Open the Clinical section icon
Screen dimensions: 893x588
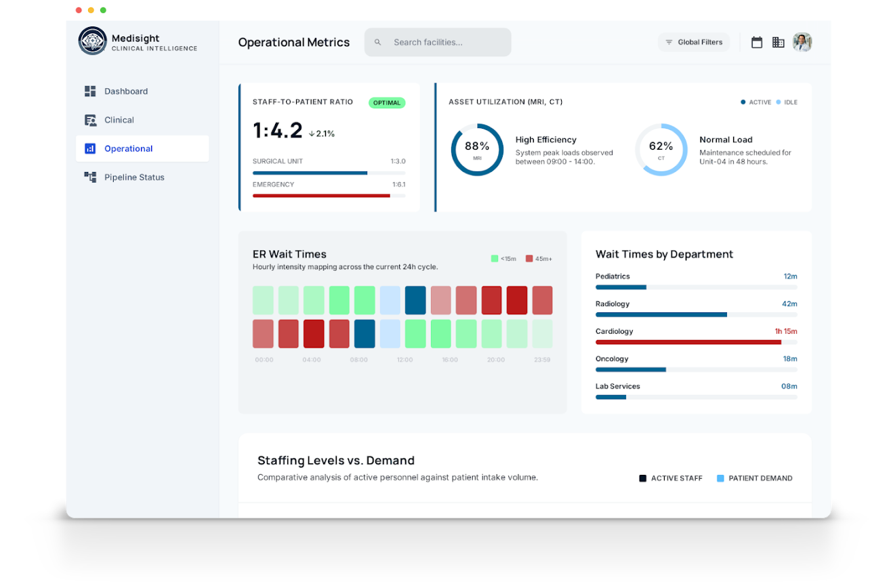pyautogui.click(x=90, y=120)
